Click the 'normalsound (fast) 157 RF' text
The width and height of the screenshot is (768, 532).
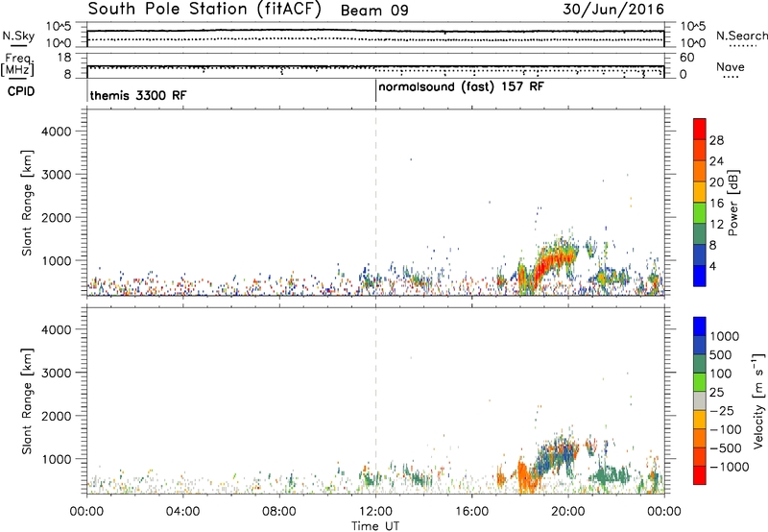461,86
